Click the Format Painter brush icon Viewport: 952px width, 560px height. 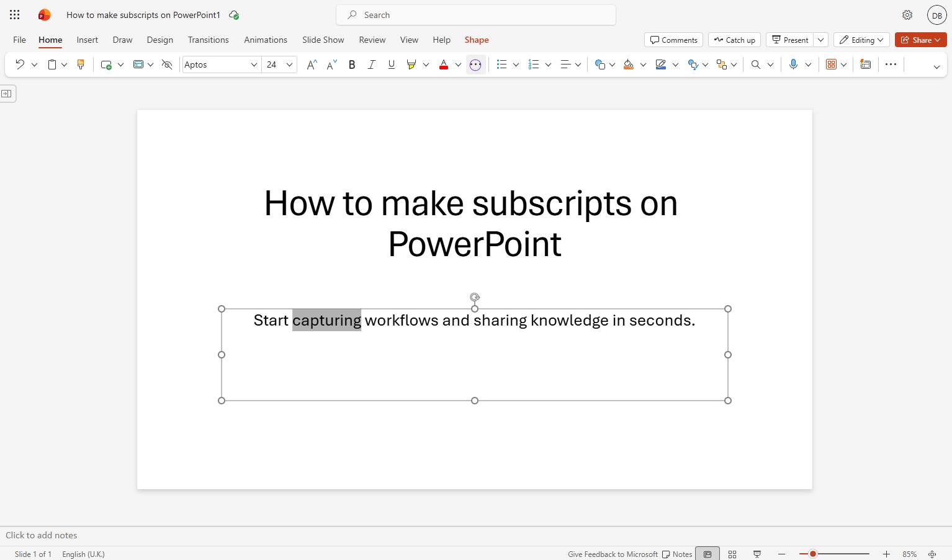[x=81, y=64]
